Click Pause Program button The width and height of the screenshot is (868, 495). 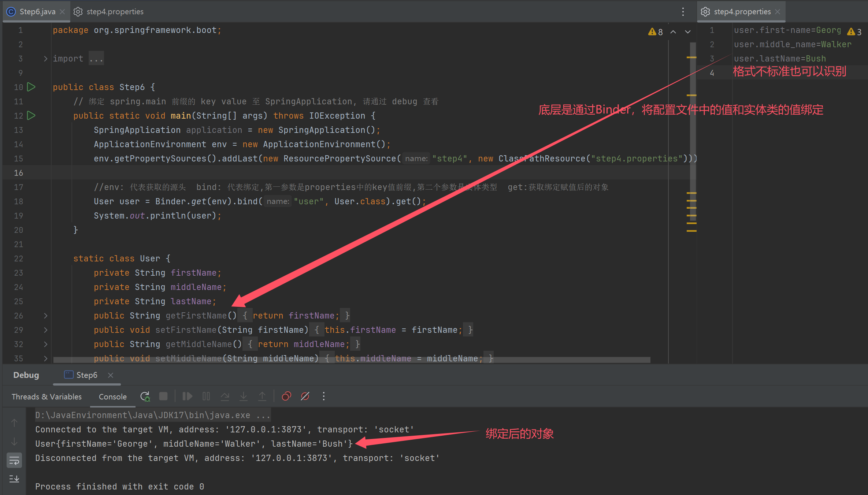coord(206,397)
